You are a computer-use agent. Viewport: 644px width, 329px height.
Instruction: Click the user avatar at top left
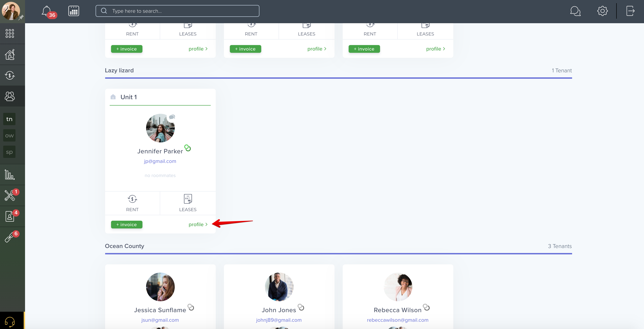10,11
